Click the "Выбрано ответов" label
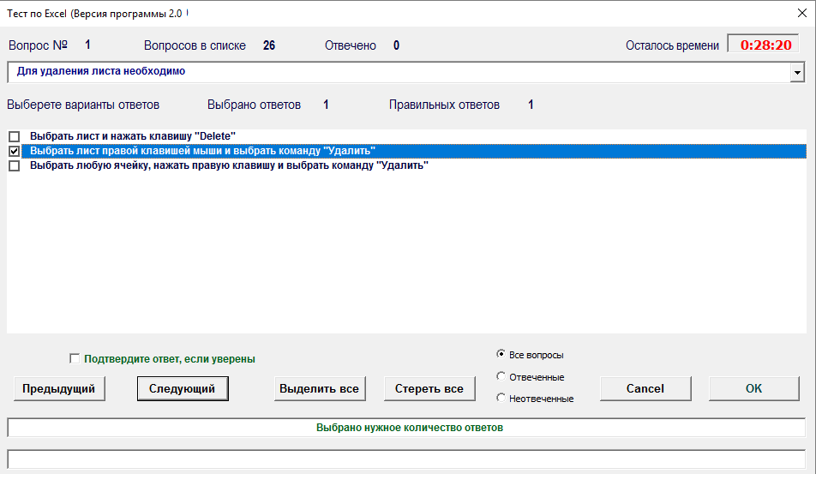Viewport: 816px width, 504px height. [254, 105]
